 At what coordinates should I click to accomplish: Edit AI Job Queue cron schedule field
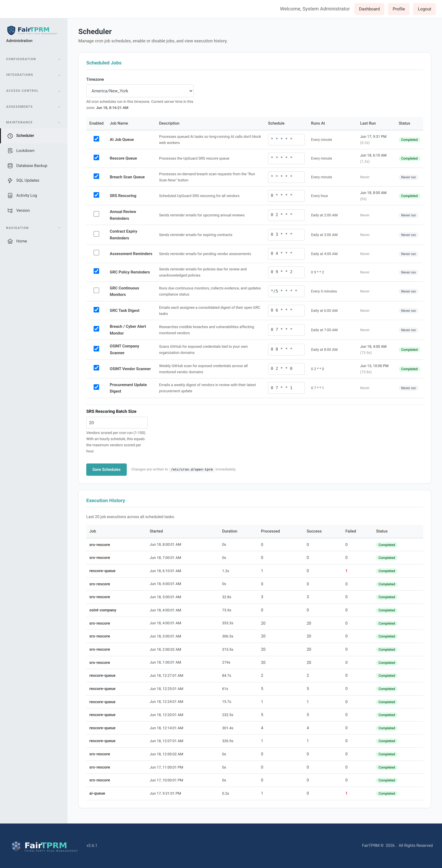tap(286, 139)
